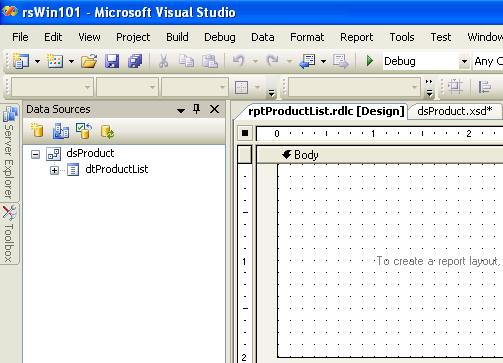The height and width of the screenshot is (363, 503).
Task: Save the current file with the floppy icon
Action: point(112,61)
